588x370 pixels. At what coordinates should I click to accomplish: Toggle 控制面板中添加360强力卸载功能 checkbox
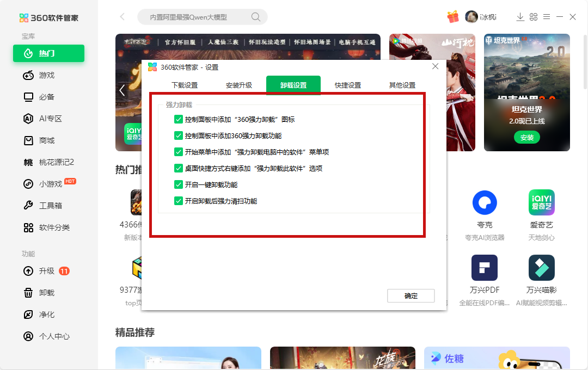179,135
